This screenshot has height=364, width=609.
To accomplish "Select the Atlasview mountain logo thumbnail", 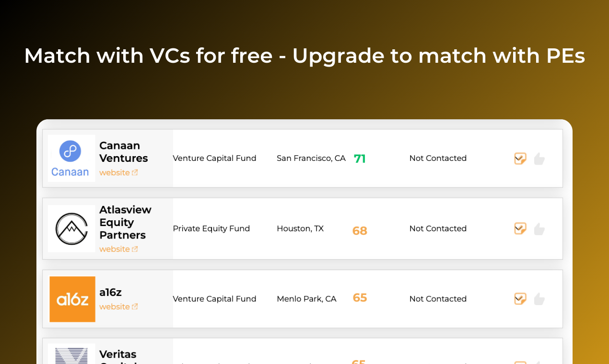I will (71, 228).
